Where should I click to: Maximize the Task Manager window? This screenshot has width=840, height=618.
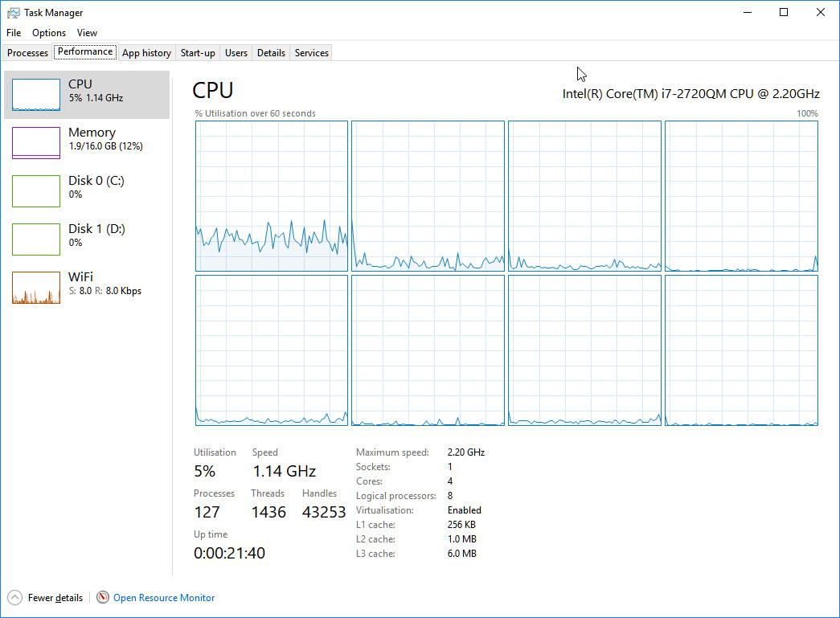pyautogui.click(x=784, y=12)
